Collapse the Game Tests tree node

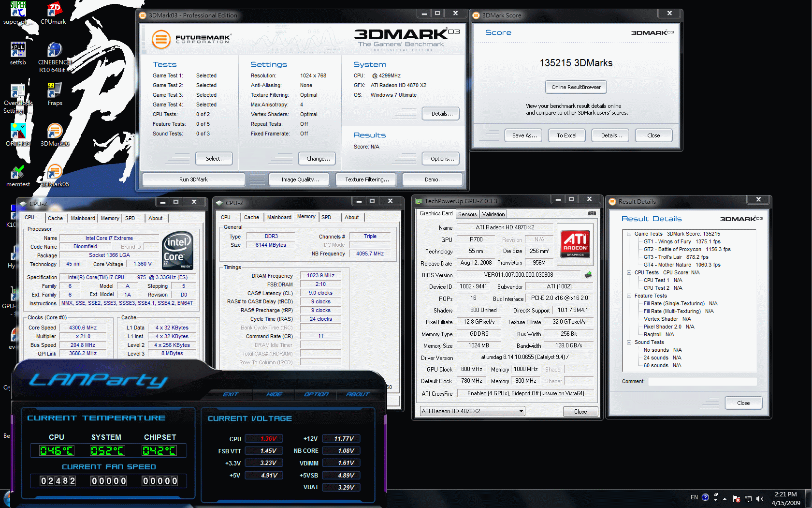click(x=629, y=234)
